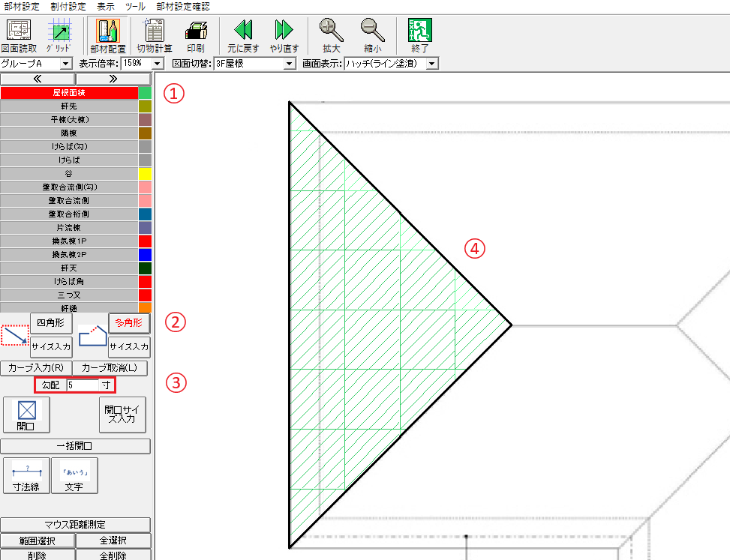The height and width of the screenshot is (560, 730).
Task: Click the 図面読取 drawing import icon
Action: pyautogui.click(x=19, y=35)
